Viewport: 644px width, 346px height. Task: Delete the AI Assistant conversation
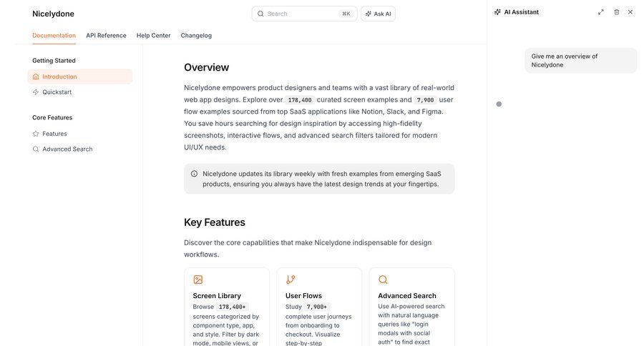point(616,12)
